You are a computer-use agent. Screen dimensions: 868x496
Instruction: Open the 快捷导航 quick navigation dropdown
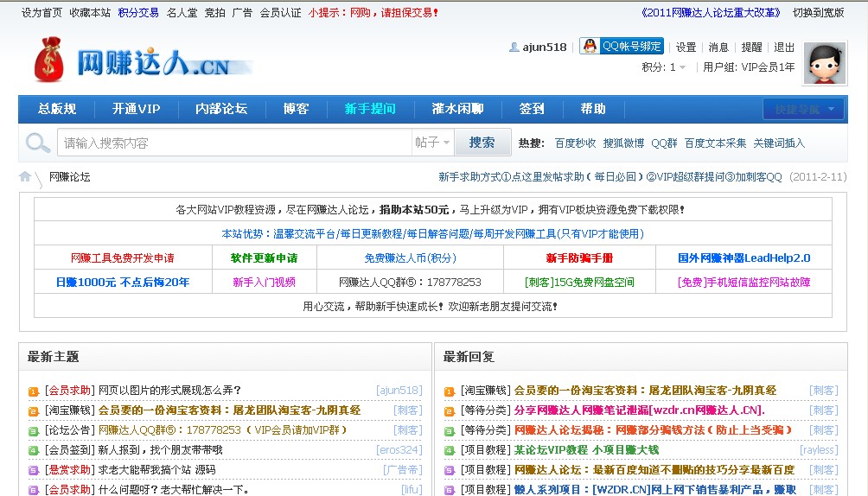coord(803,109)
